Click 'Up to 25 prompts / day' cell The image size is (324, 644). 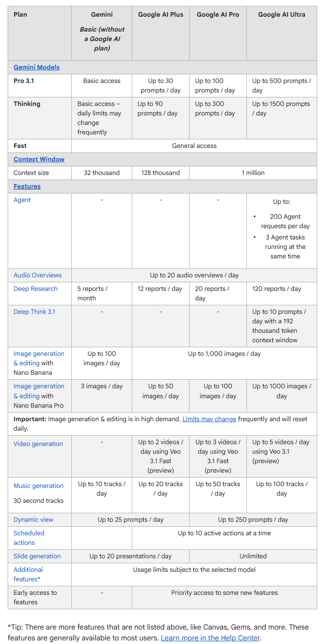point(130,520)
